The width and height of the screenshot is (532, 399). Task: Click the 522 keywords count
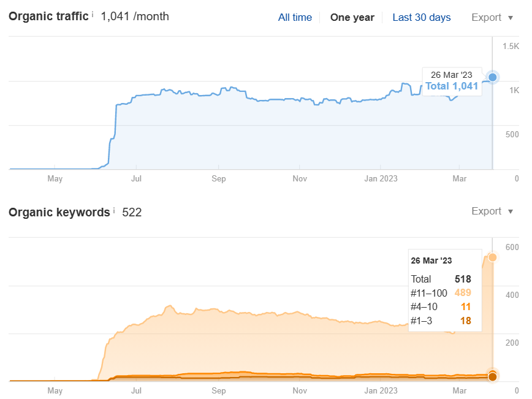[x=132, y=212]
